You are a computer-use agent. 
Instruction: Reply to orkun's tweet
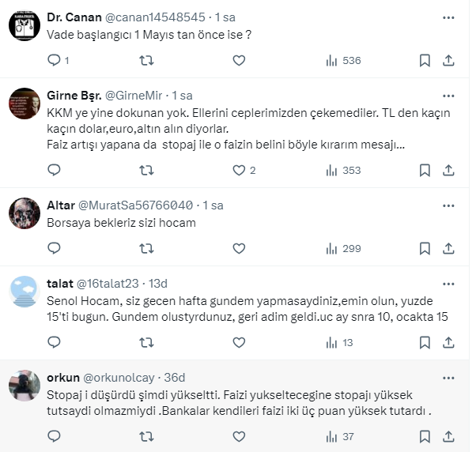point(55,435)
